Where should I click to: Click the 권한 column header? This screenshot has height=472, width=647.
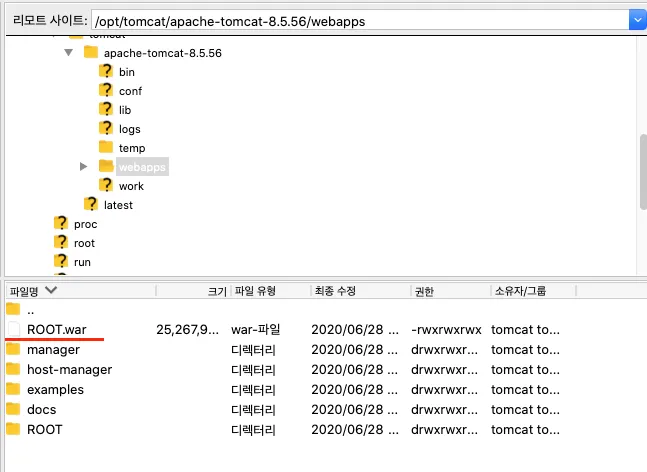[x=424, y=291]
